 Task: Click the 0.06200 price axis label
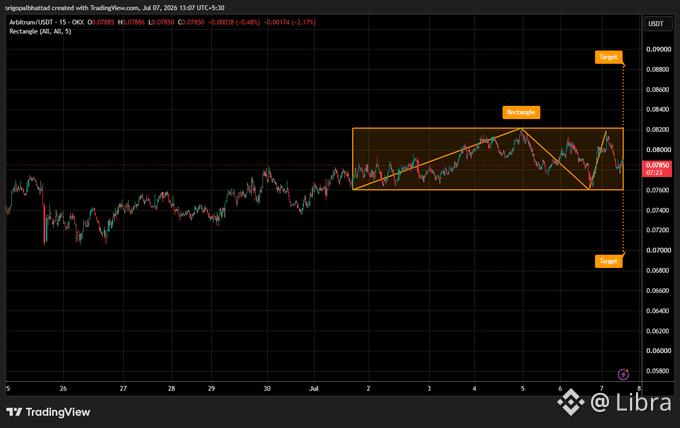pyautogui.click(x=658, y=331)
